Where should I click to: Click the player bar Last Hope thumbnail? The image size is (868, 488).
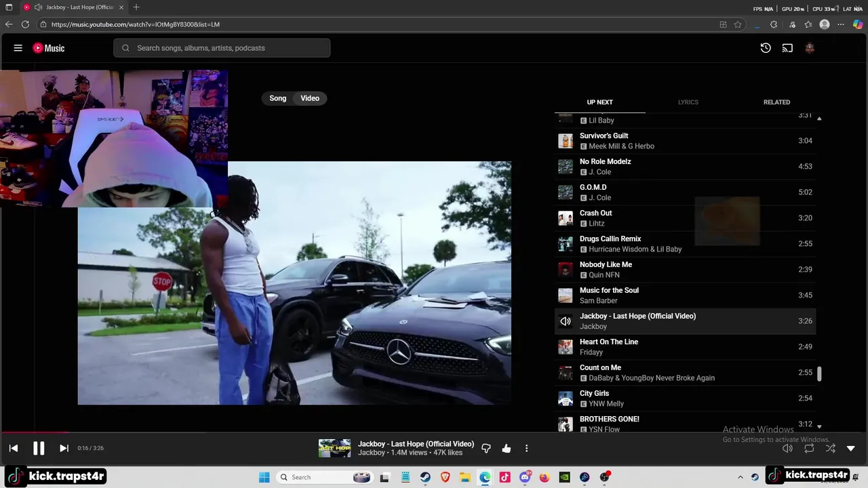335,448
